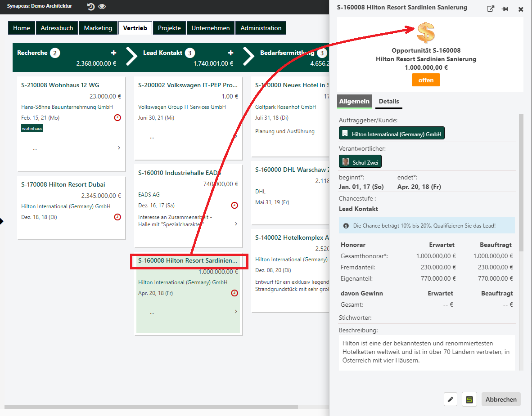This screenshot has width=532, height=416.
Task: Open the Schul Zwei responsible person link
Action: pos(360,161)
